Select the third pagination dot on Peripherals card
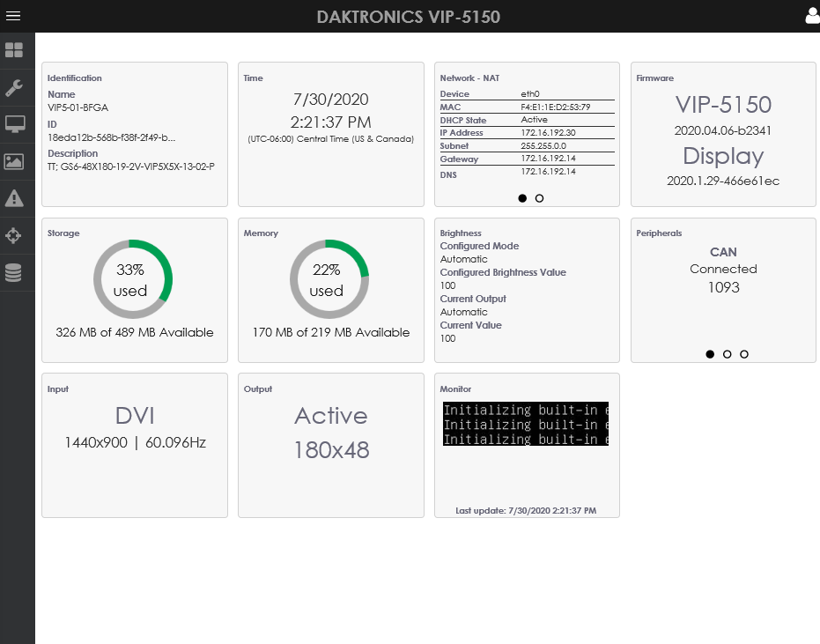Screen dimensions: 820x644 [x=744, y=354]
